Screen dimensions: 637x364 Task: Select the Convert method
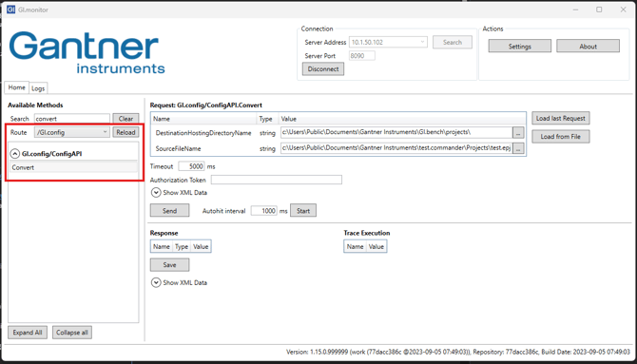pyautogui.click(x=73, y=167)
